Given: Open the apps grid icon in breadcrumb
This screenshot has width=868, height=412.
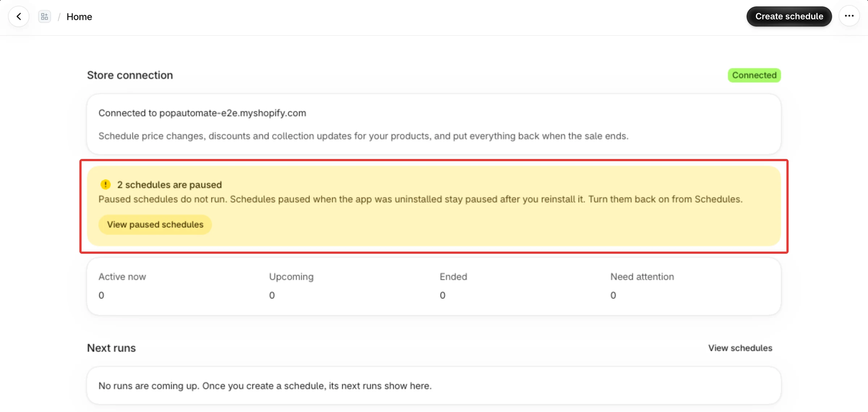Looking at the screenshot, I should 44,17.
